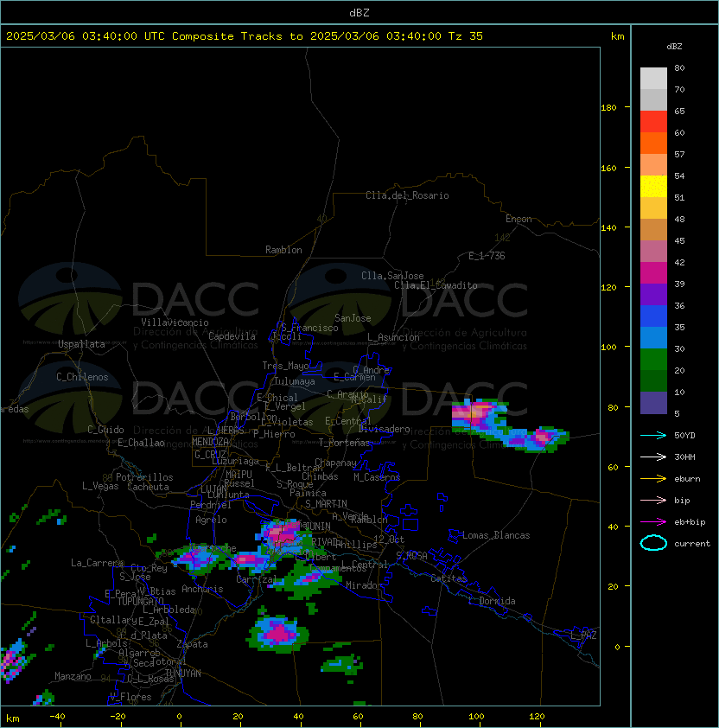
Task: Click the 'E_1-736' label on map
Action: tap(487, 256)
